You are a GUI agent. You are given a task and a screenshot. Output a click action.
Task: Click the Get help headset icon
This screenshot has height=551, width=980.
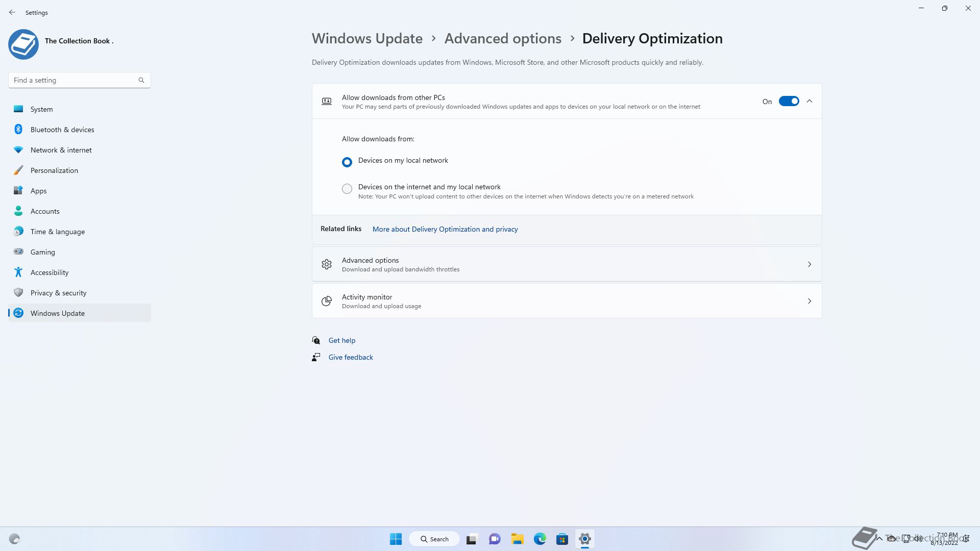(316, 340)
